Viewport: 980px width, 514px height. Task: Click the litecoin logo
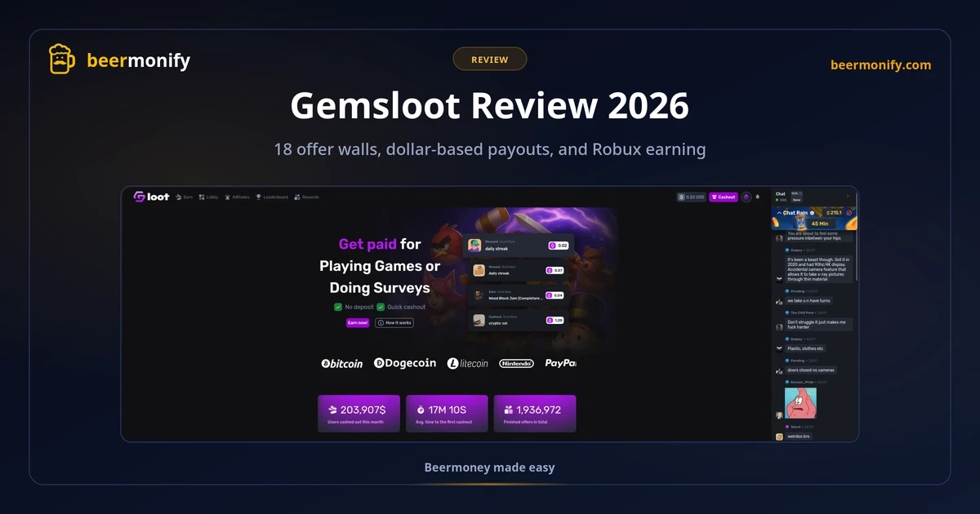[x=467, y=363]
